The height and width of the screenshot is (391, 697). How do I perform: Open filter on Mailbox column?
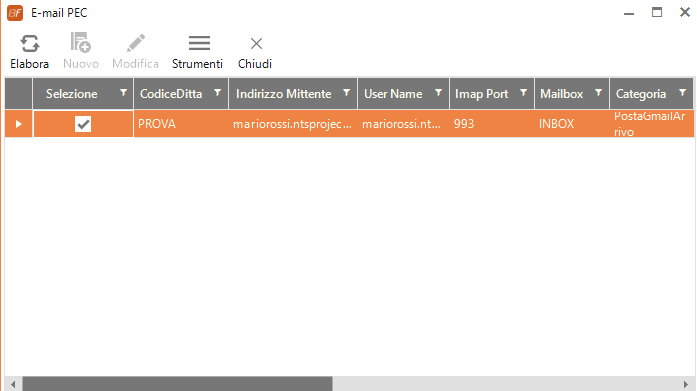[x=598, y=93]
